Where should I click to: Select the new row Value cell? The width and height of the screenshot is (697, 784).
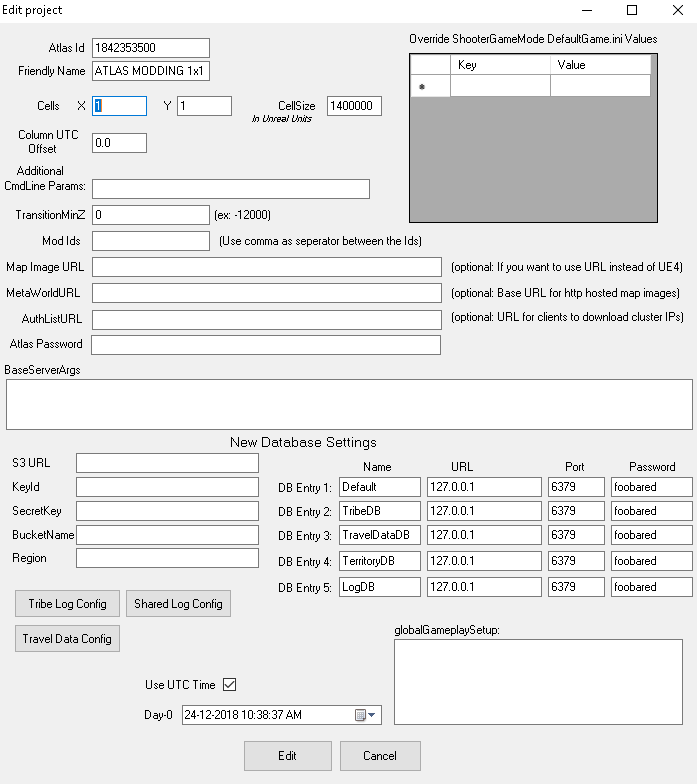[x=600, y=86]
